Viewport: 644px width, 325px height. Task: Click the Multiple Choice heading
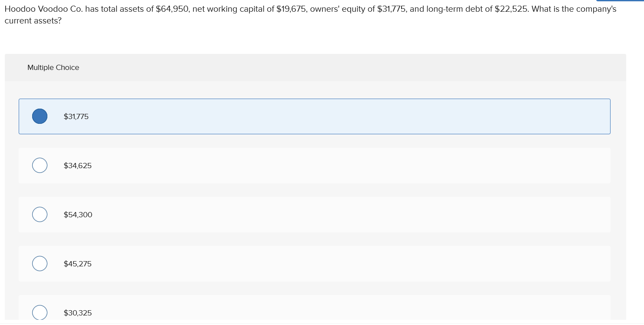pos(53,67)
